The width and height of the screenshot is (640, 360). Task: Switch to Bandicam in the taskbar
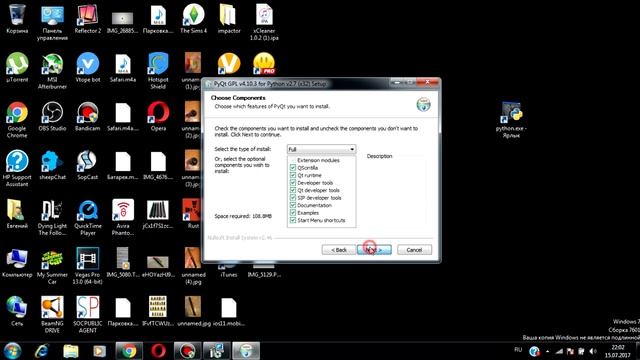tap(187, 351)
